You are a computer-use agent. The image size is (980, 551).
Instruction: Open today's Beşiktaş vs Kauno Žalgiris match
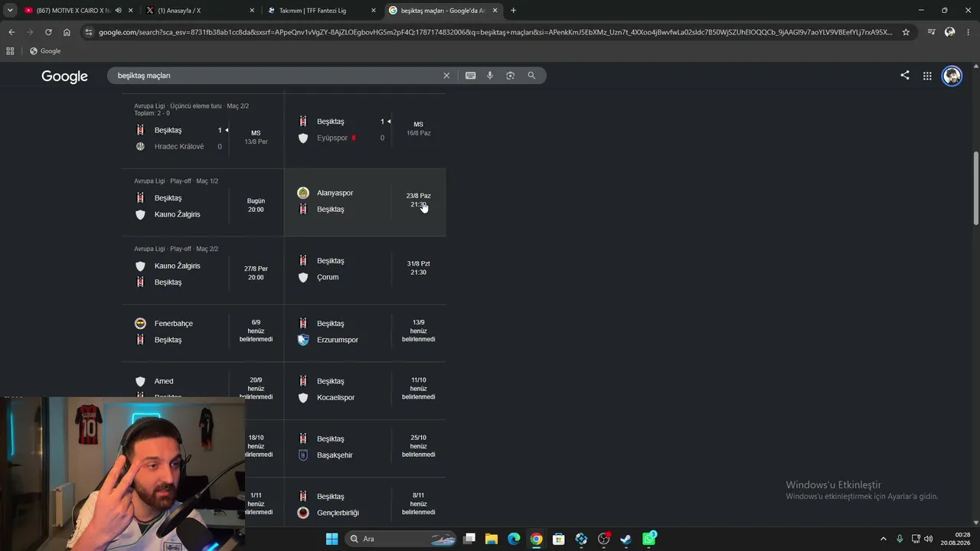202,202
